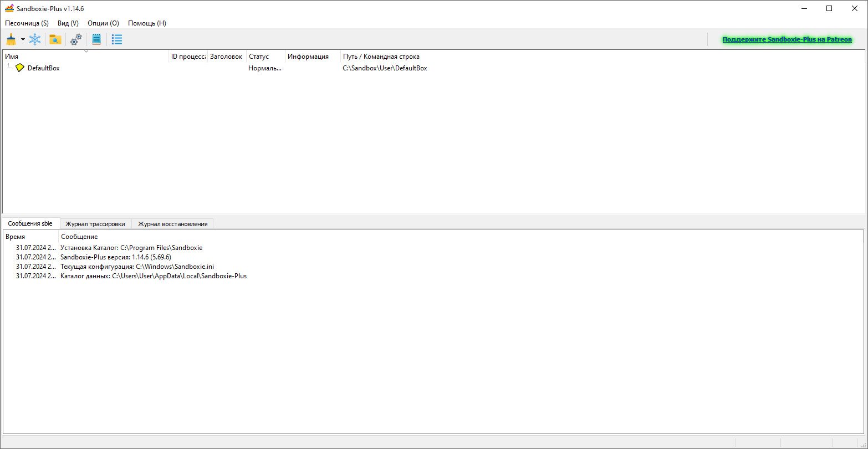This screenshot has height=449, width=868.
Task: Sort sandboxes by the Имя column header
Action: [86, 57]
